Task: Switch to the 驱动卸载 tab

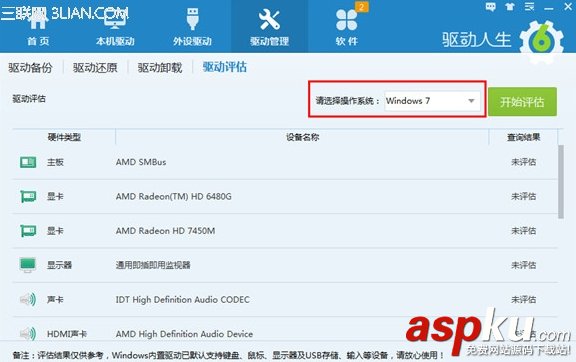Action: pos(160,68)
